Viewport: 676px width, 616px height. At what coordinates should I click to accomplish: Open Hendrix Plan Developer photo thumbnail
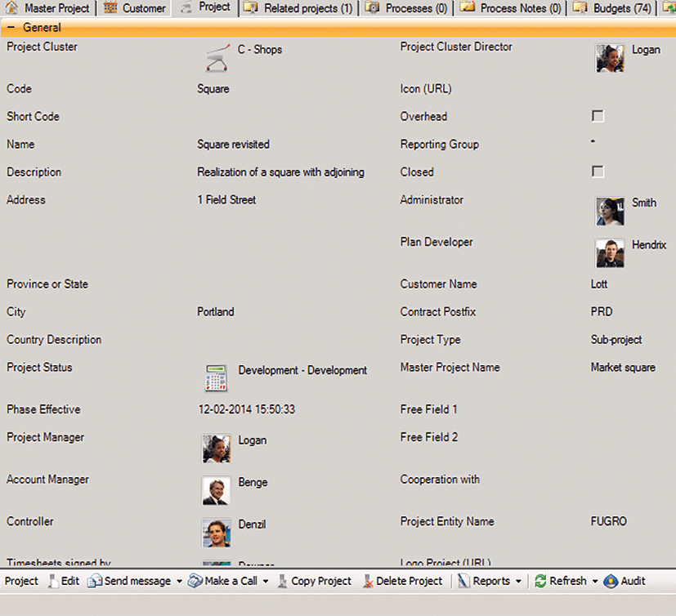point(610,253)
